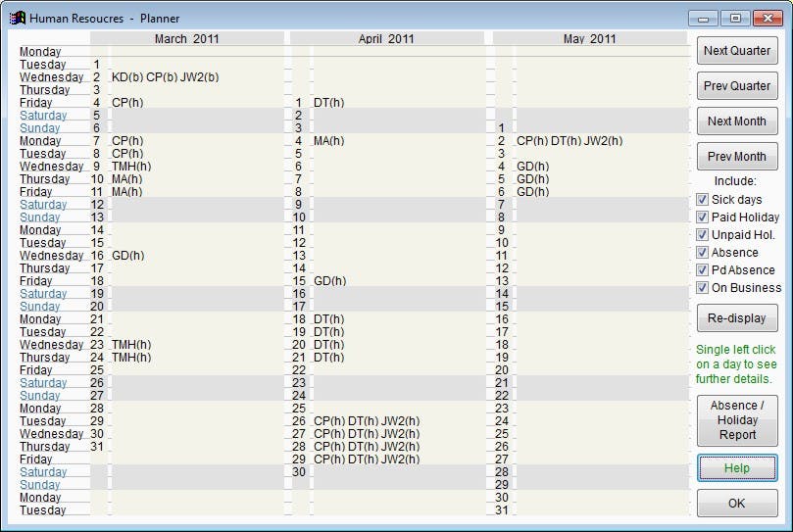Go to the Prev Quarter

(737, 86)
